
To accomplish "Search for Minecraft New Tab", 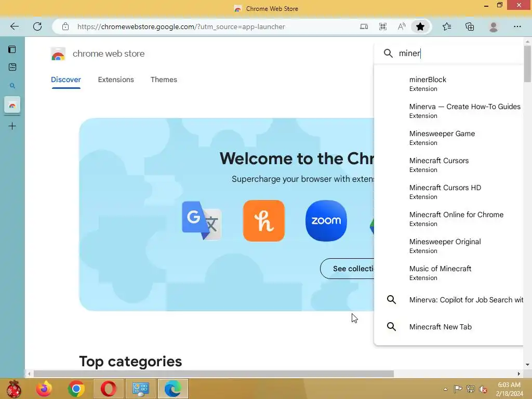I will click(x=448, y=327).
